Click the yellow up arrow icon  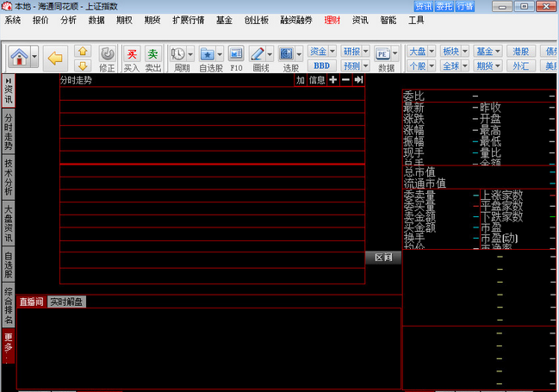[x=83, y=52]
